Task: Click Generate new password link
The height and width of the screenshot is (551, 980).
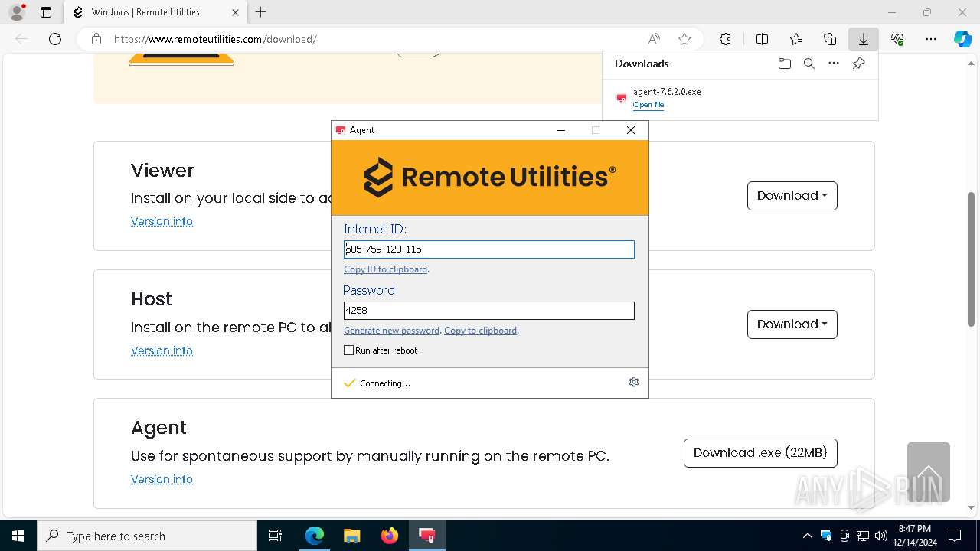Action: (x=392, y=331)
